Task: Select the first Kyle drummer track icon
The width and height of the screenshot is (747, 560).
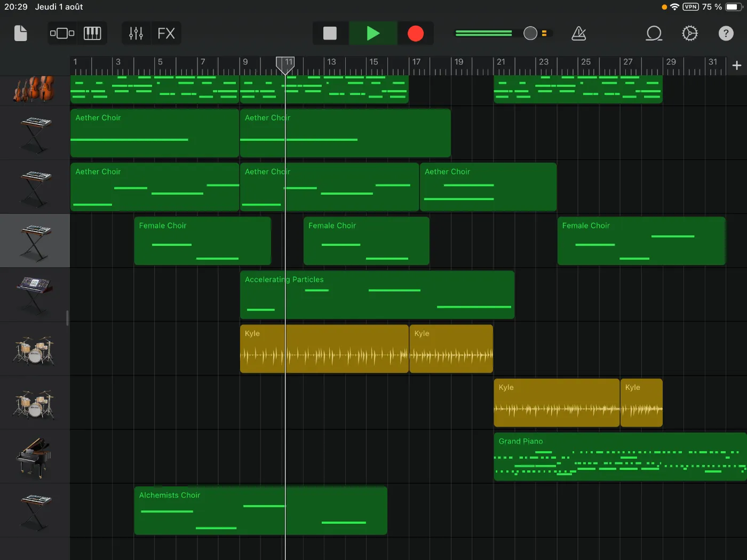Action: click(x=35, y=349)
